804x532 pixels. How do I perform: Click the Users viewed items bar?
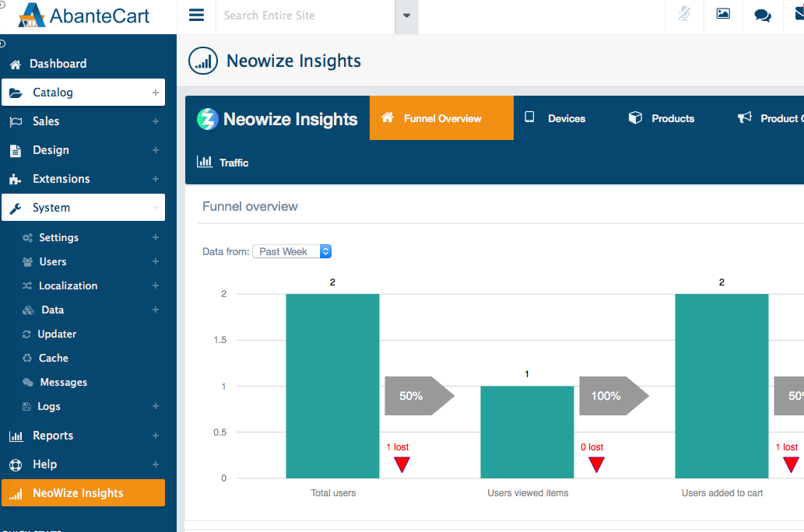pyautogui.click(x=527, y=432)
